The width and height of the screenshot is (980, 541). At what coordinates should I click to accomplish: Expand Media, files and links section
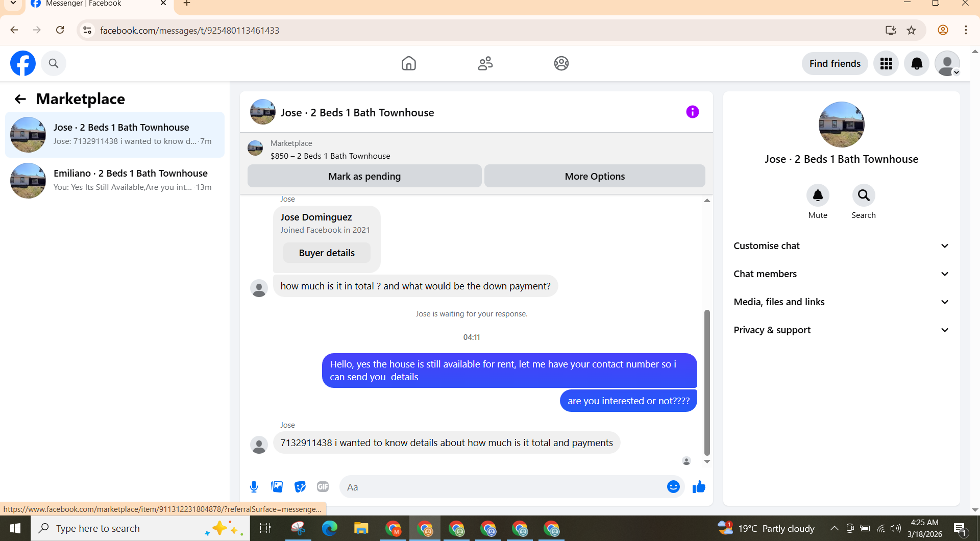tap(841, 302)
